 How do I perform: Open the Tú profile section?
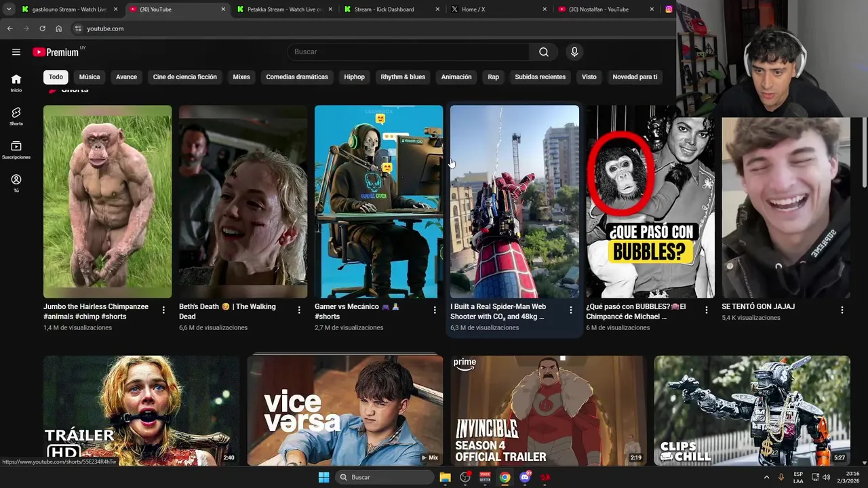click(x=16, y=184)
